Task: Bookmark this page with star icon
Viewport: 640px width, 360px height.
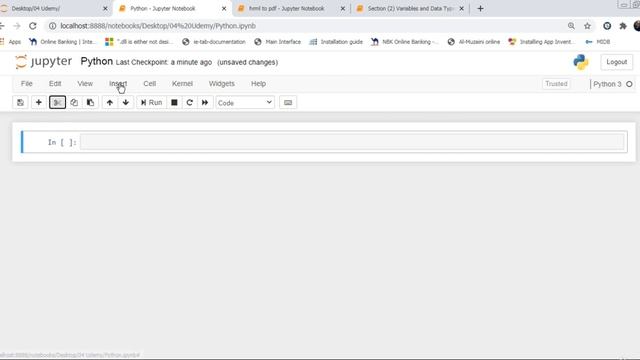Action: click(587, 26)
